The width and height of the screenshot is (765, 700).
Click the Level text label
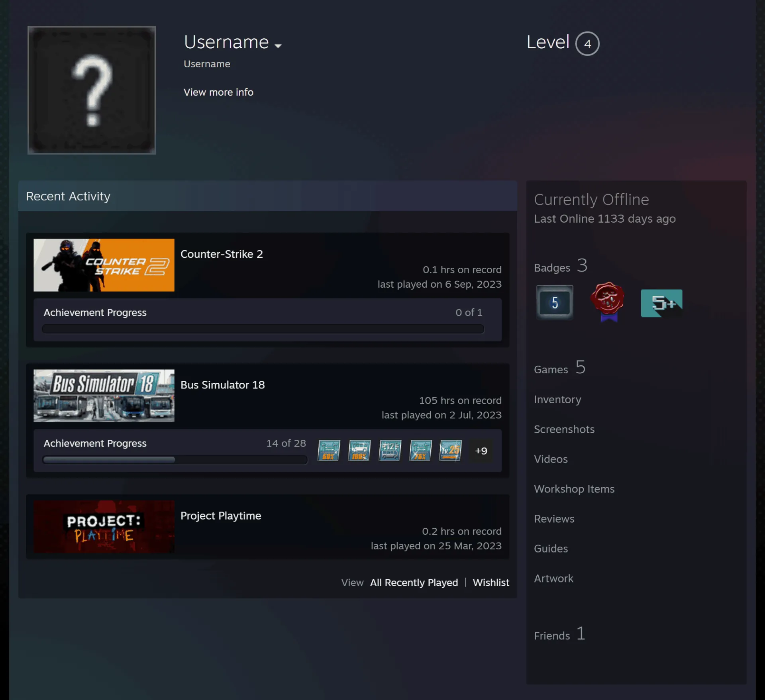548,42
